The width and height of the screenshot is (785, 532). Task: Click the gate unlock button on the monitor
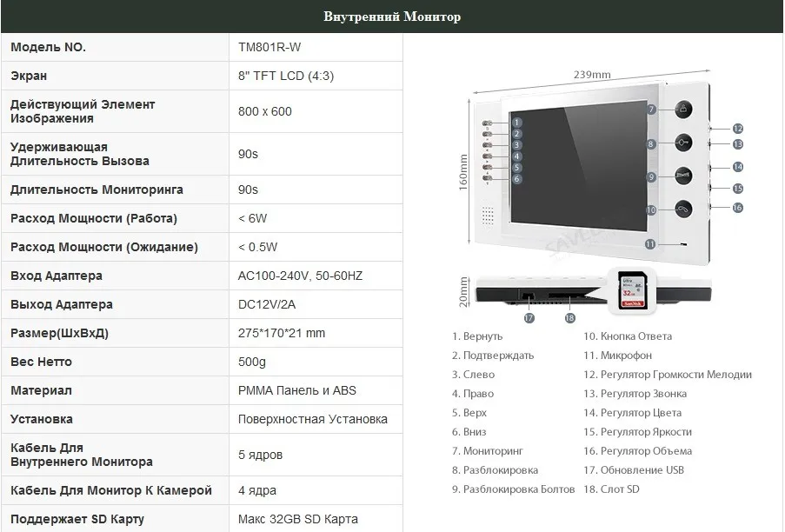[683, 176]
